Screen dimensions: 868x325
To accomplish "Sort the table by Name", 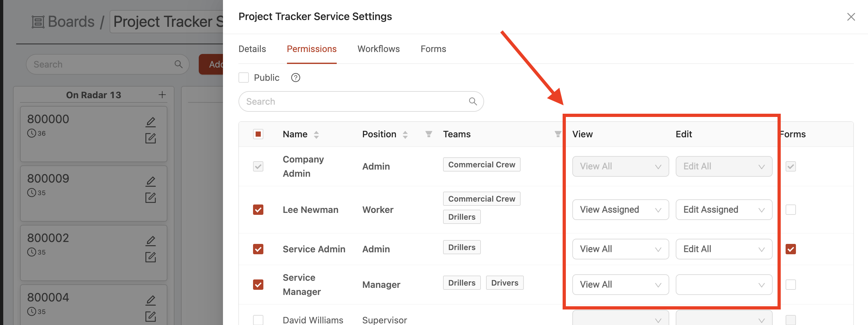I will point(316,134).
